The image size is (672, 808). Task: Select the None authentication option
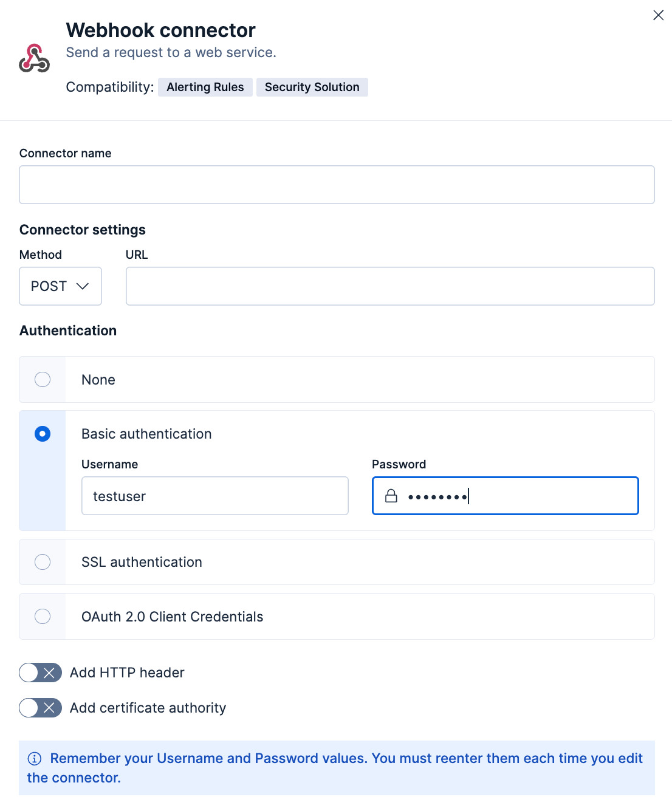pyautogui.click(x=42, y=379)
